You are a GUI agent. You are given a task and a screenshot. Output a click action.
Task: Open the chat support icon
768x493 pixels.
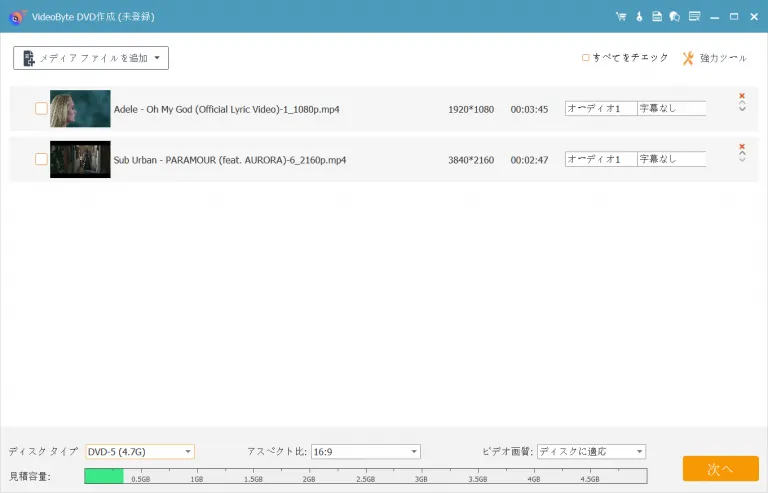(675, 17)
